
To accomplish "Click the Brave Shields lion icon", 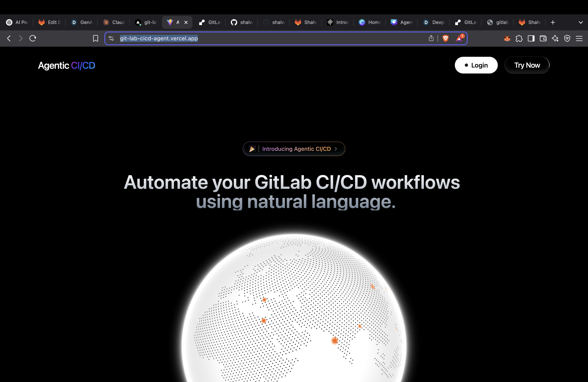I will [x=445, y=38].
